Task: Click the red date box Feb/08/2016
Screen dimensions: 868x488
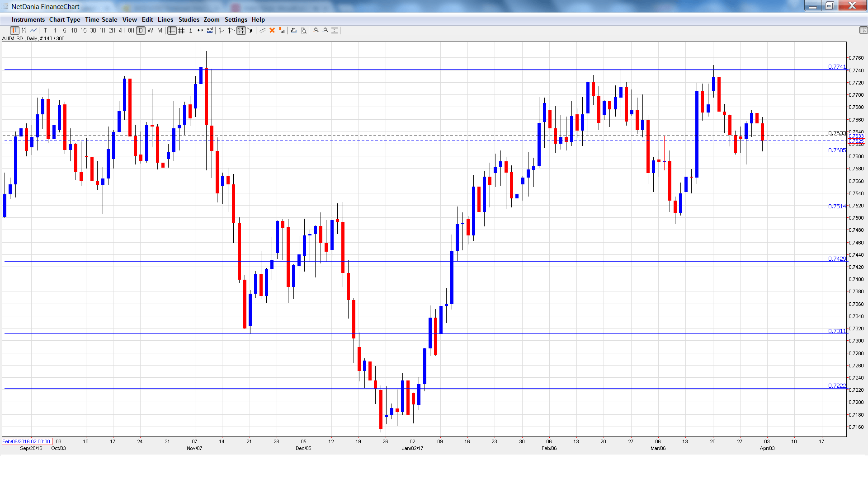Action: 27,441
